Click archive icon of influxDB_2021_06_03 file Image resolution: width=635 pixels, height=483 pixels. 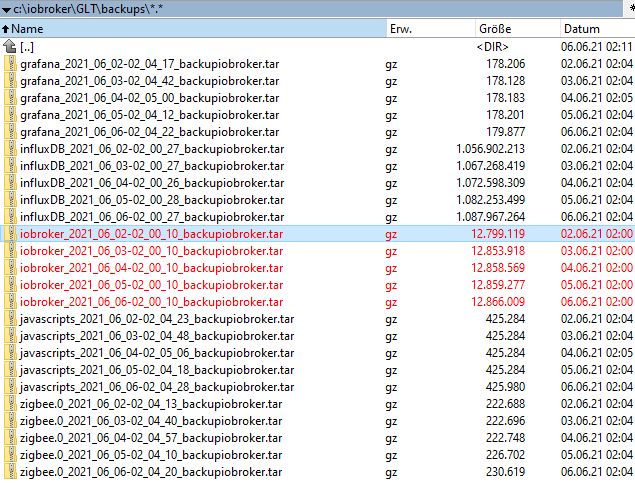tap(10, 166)
